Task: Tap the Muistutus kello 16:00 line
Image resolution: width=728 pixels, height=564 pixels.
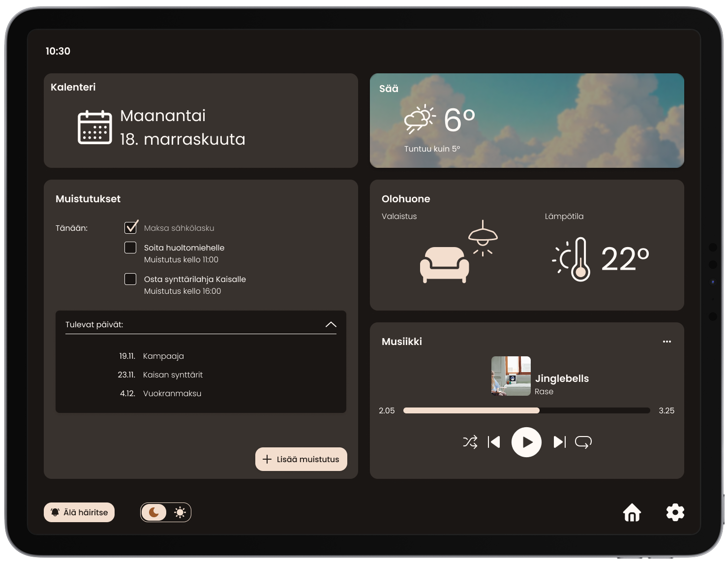Action: point(182,291)
